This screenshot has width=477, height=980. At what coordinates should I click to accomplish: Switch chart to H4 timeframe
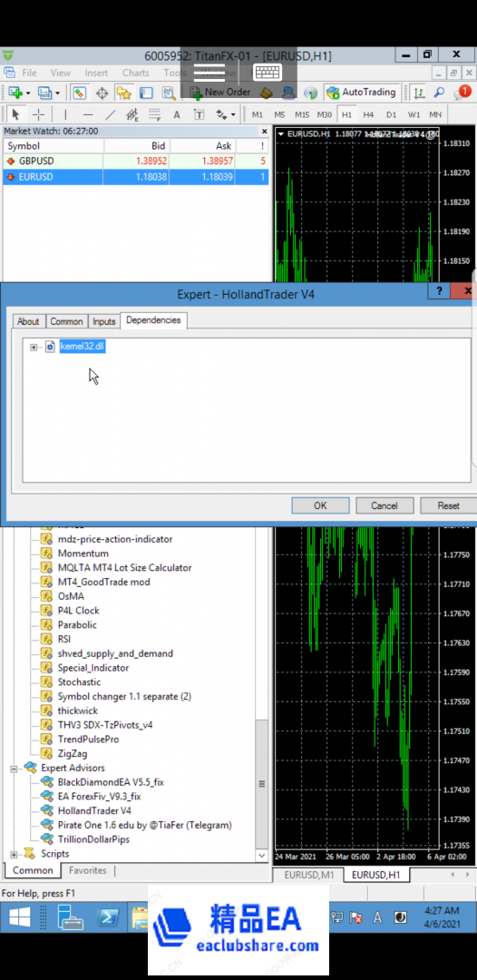368,115
